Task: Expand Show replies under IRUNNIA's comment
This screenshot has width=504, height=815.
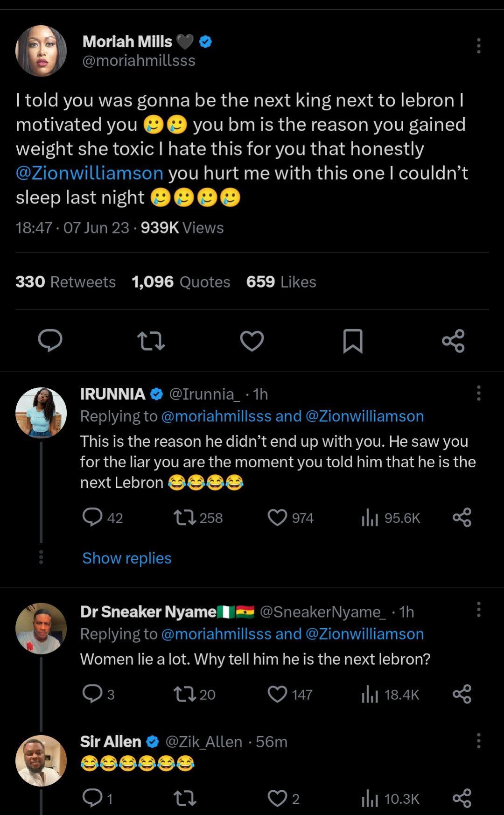Action: tap(127, 558)
